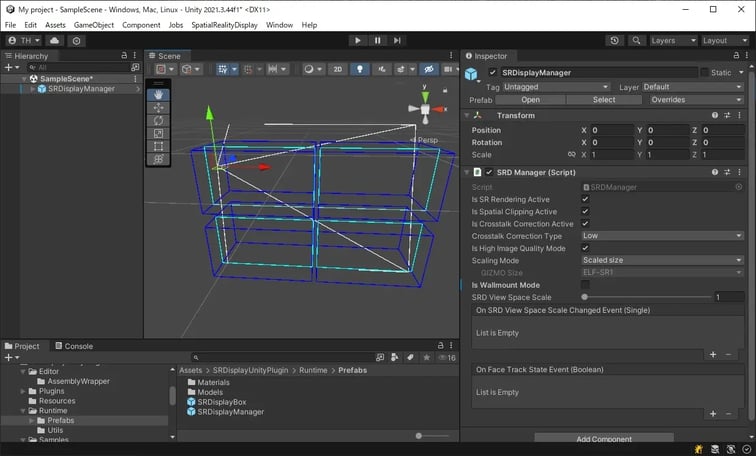
Task: Toggle the Static checkbox
Action: coord(704,73)
